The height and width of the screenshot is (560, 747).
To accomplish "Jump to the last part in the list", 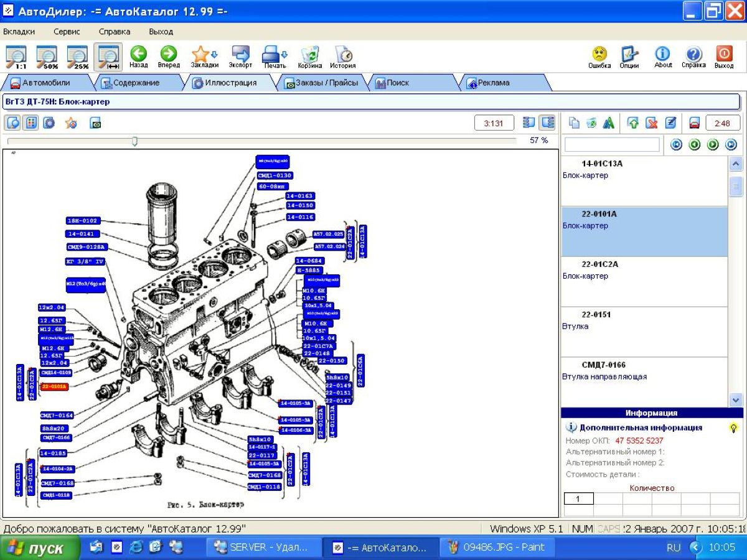I will click(x=731, y=145).
